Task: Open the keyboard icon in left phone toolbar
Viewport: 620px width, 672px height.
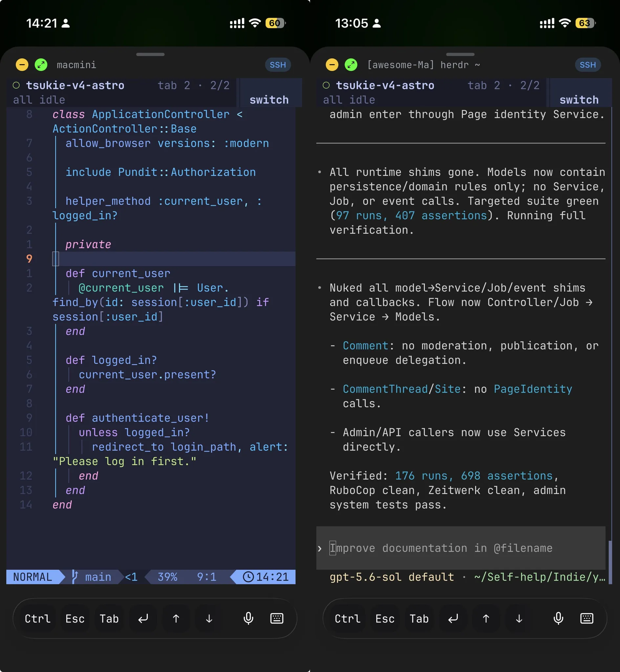Action: click(277, 618)
